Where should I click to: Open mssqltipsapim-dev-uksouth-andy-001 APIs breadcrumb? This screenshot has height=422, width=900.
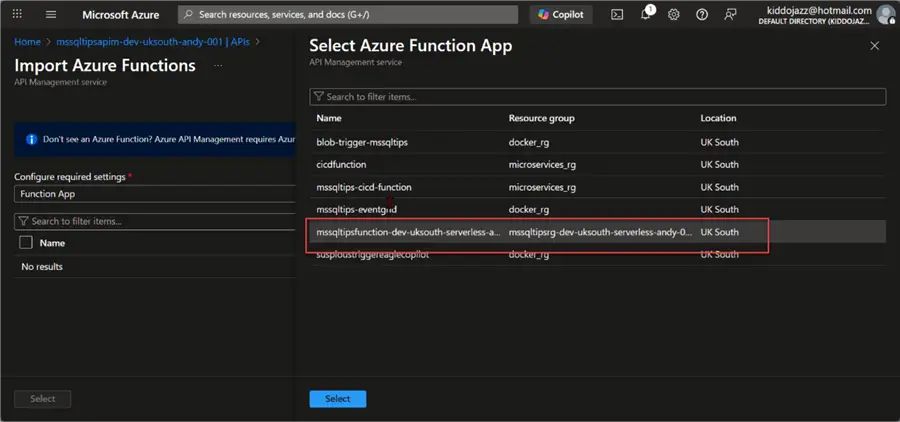pyautogui.click(x=153, y=42)
